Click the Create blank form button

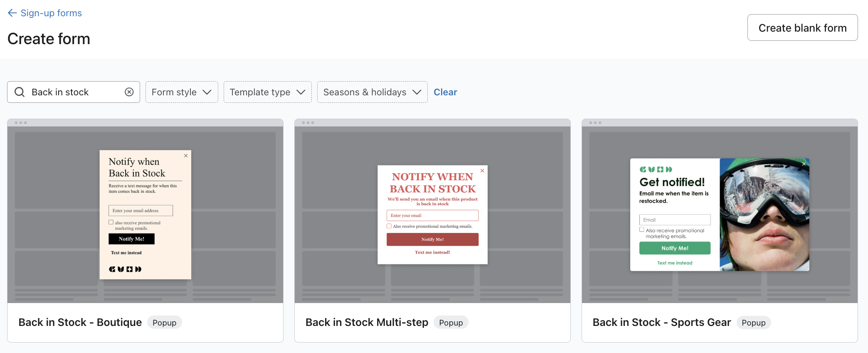click(802, 28)
